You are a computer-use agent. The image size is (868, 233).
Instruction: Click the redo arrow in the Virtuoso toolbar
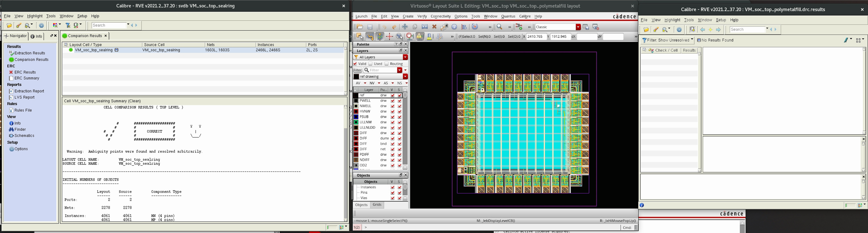point(394,27)
